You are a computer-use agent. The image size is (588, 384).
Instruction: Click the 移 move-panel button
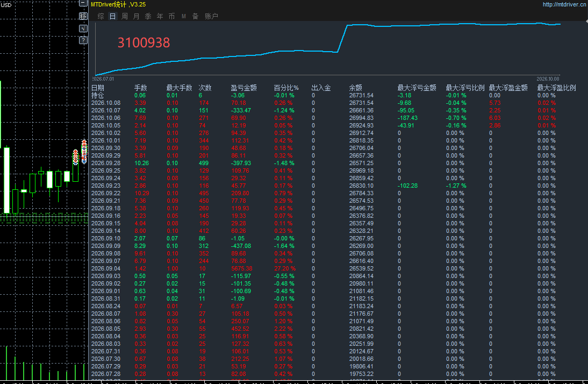click(83, 16)
